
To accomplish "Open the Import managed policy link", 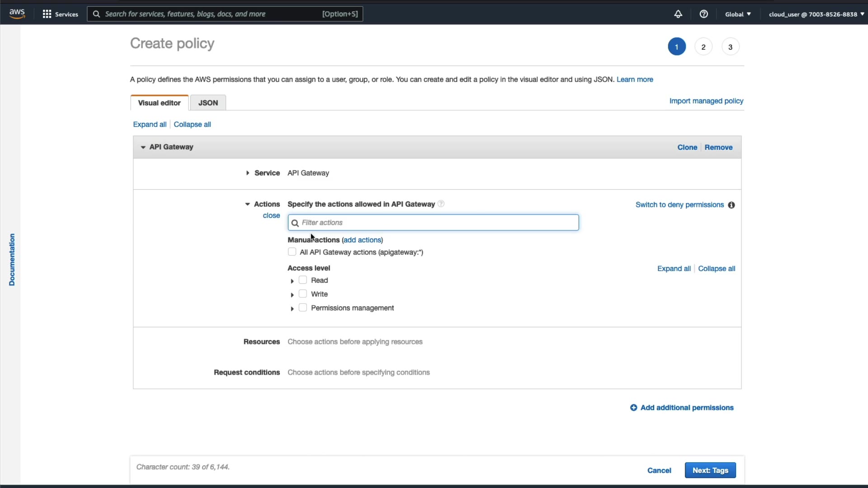I will click(706, 101).
